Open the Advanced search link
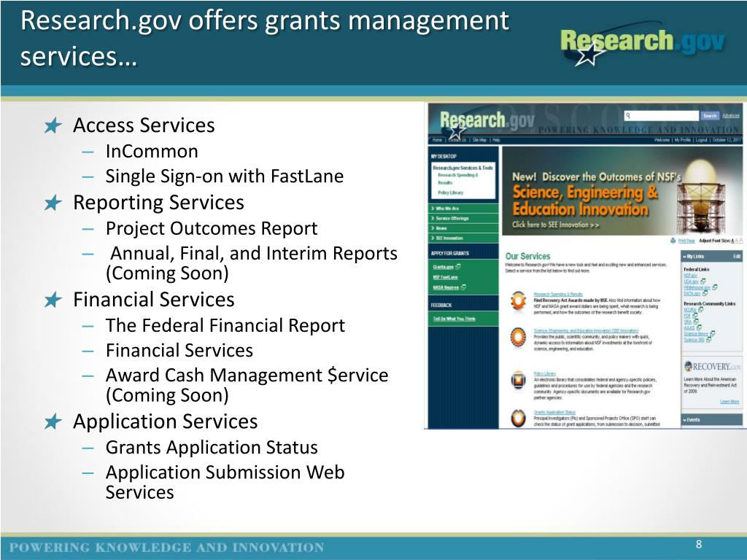This screenshot has width=747, height=560. tap(731, 116)
